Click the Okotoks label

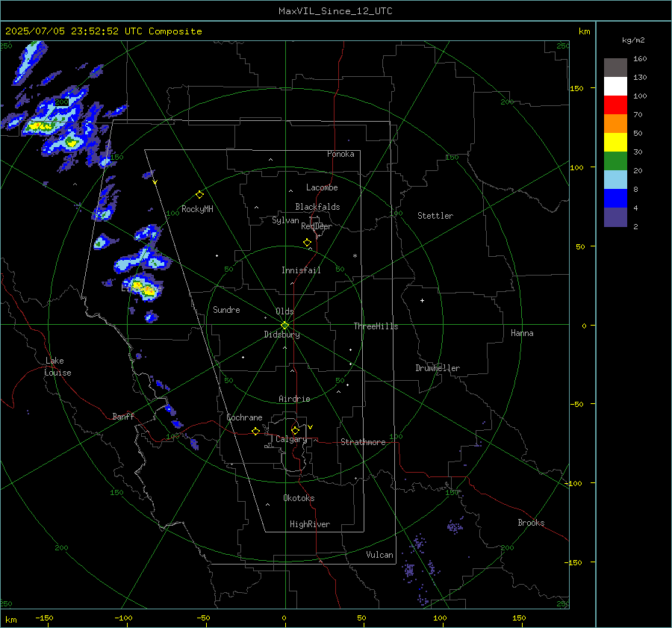click(299, 498)
